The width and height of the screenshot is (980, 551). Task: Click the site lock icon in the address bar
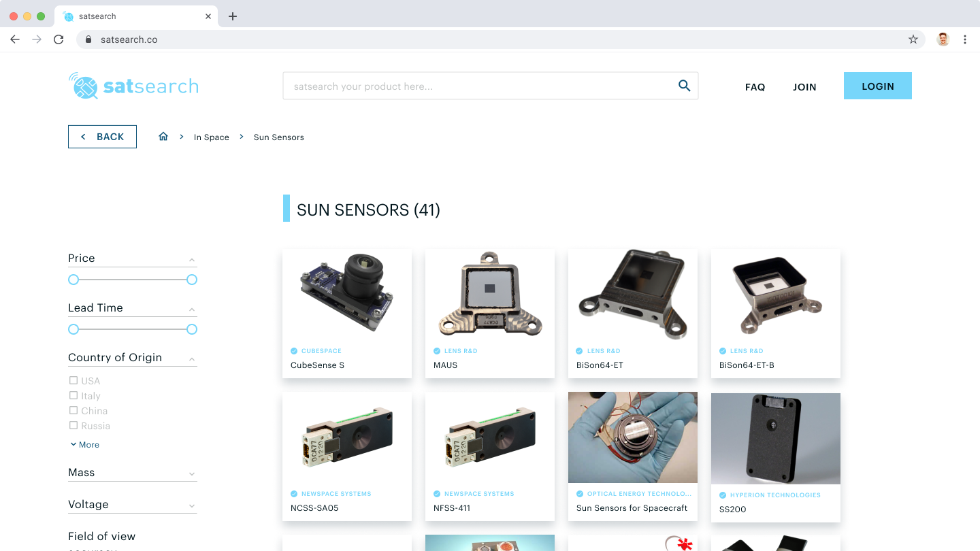coord(88,39)
